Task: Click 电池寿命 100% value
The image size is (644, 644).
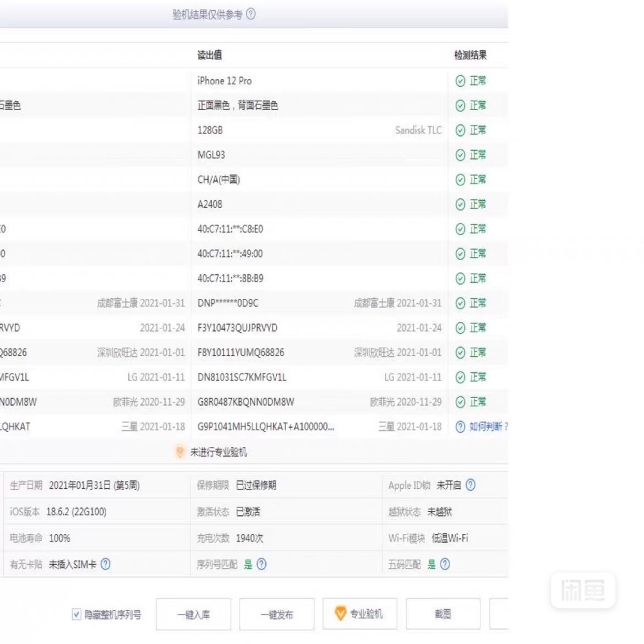Action: [59, 538]
